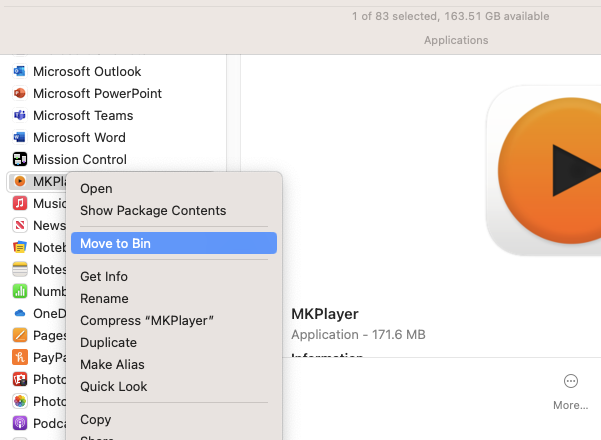Click the Notes app icon
Viewport: 601px width, 440px height.
[x=20, y=269]
